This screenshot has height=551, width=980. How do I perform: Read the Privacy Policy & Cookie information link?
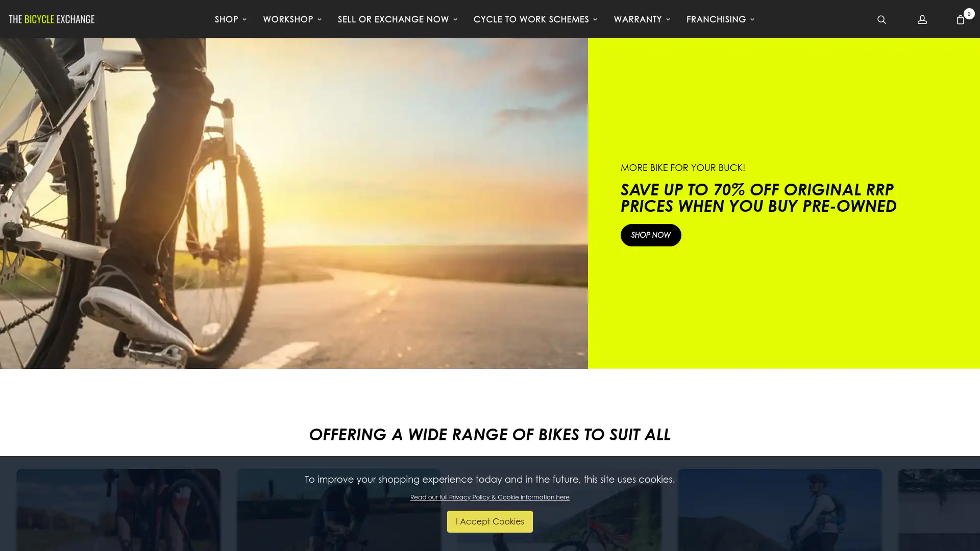point(490,497)
